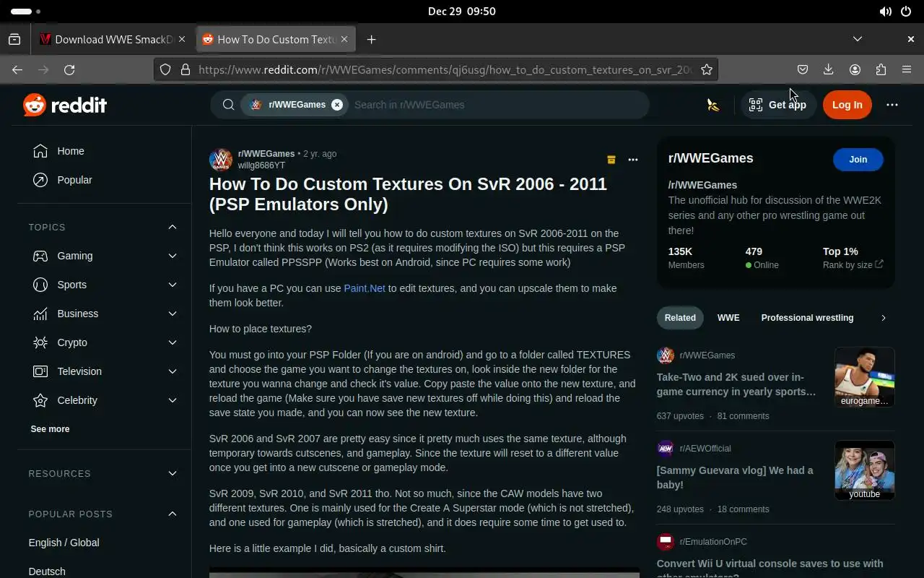This screenshot has height=578, width=924.
Task: Open Deutsch popular posts link
Action: pos(47,571)
